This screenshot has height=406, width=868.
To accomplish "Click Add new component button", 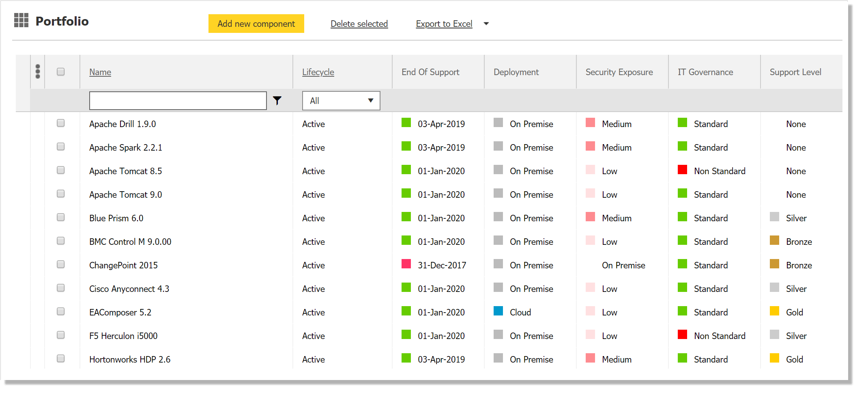I will pos(256,24).
